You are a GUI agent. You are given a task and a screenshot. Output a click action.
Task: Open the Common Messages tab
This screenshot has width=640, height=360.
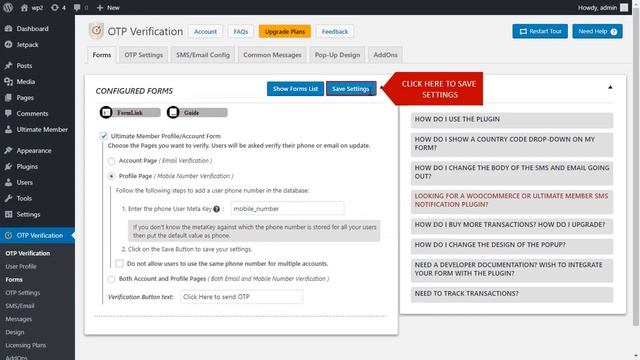pyautogui.click(x=272, y=55)
